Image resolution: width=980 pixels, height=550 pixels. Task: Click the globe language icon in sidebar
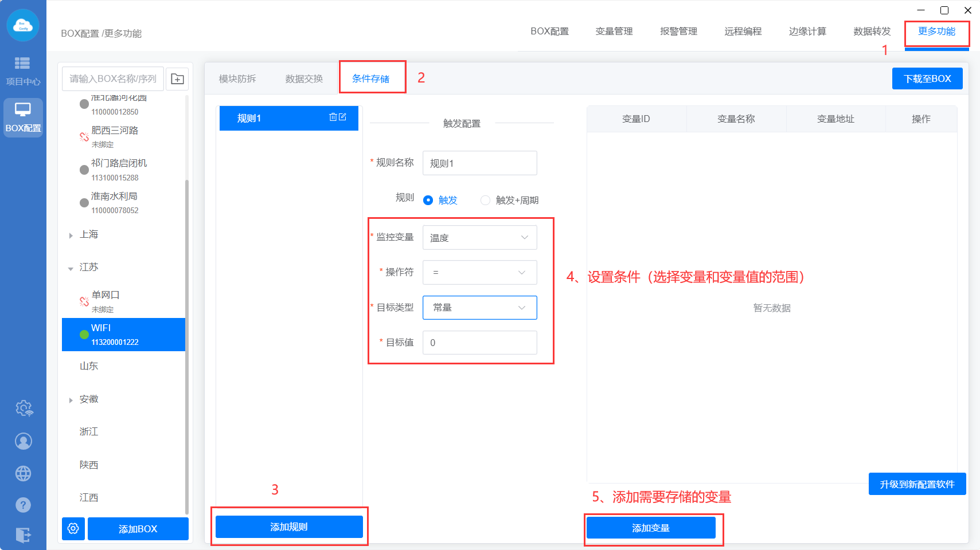[x=24, y=473]
